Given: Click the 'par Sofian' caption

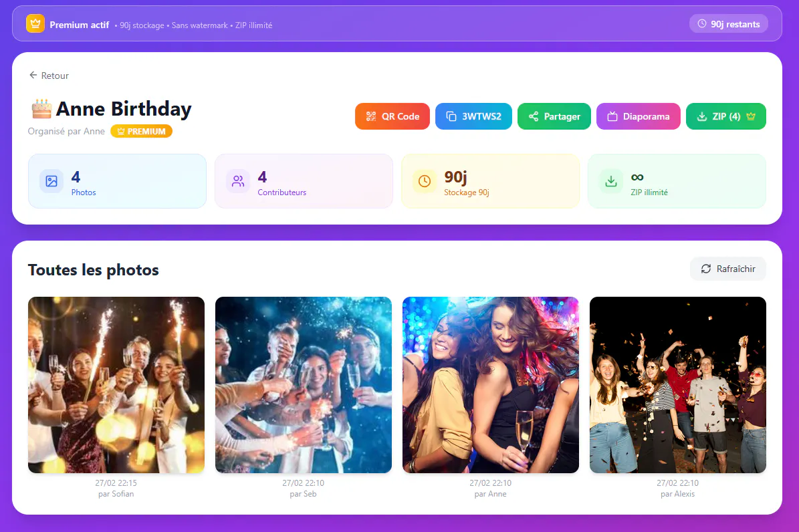Looking at the screenshot, I should pos(116,494).
